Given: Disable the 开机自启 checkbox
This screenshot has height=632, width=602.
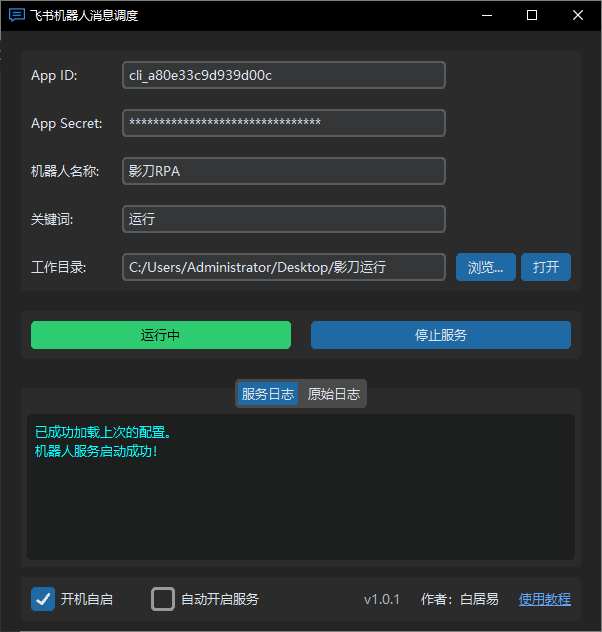Looking at the screenshot, I should click(43, 599).
